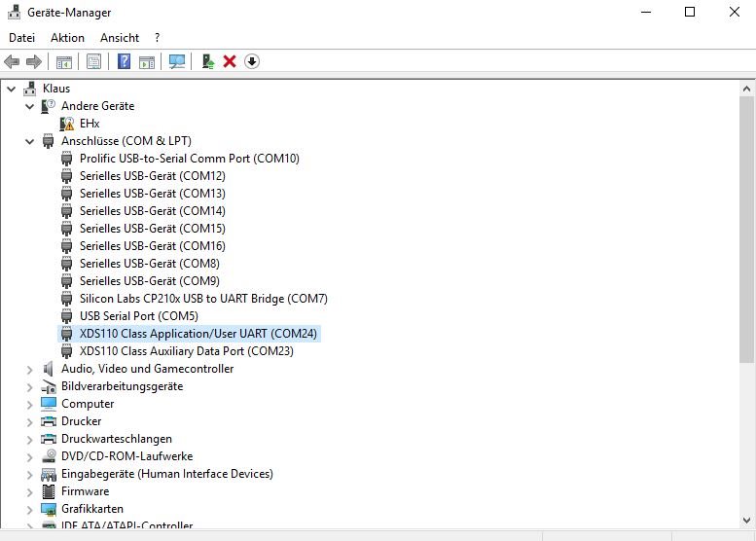
Task: Select Silicon Labs CP210x USB to UART Bridge (COM7)
Action: pos(203,299)
